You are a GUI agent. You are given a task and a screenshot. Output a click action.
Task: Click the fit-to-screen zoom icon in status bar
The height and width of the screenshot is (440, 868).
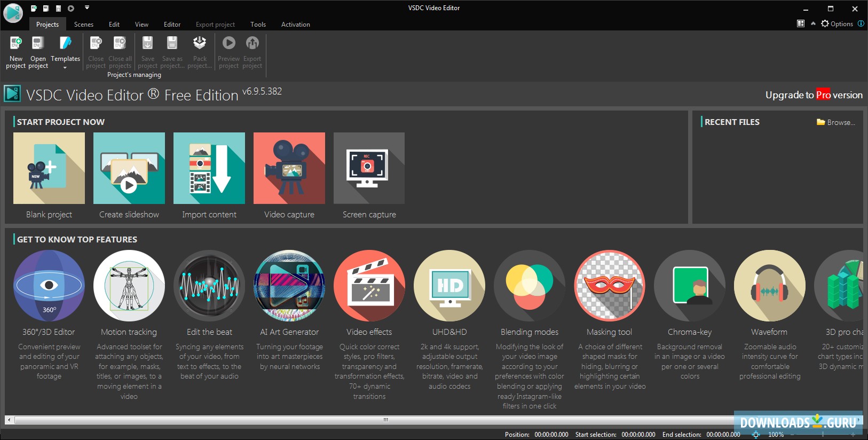[x=755, y=435]
